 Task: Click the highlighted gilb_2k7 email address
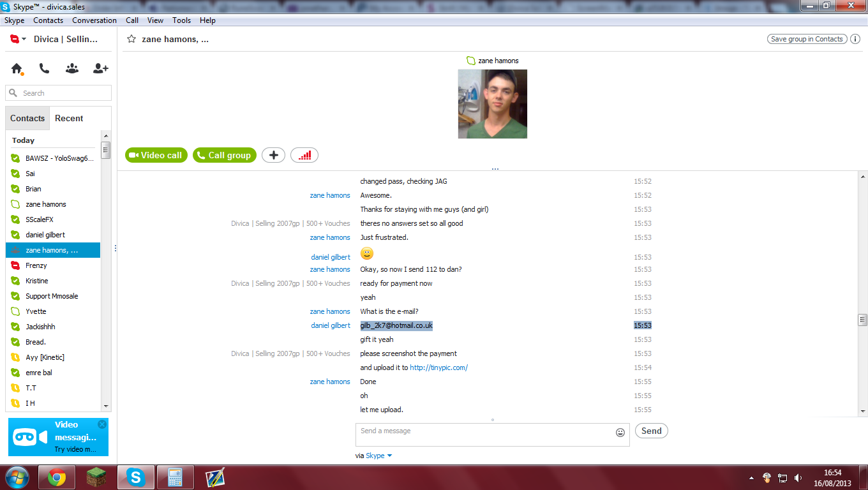pos(396,325)
